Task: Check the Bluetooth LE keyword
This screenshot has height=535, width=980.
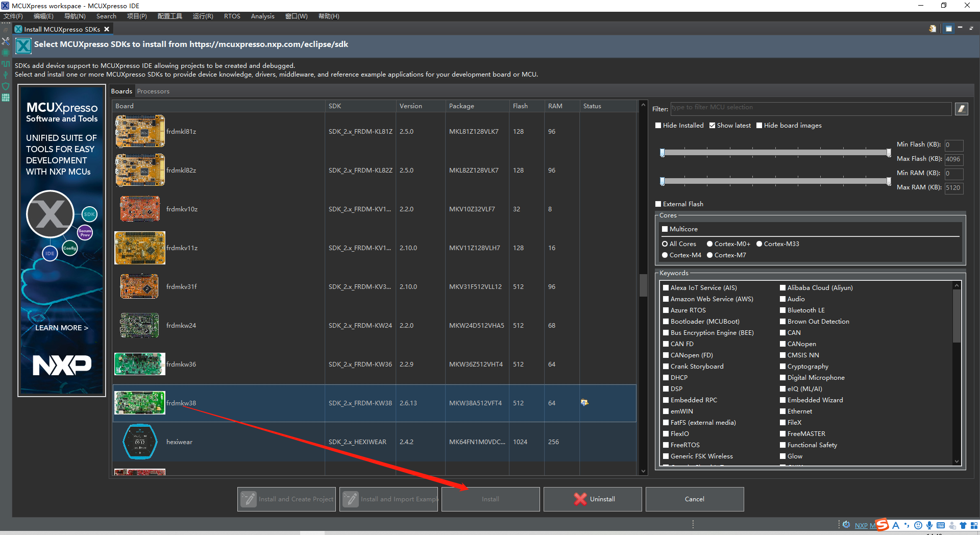Action: coord(783,310)
